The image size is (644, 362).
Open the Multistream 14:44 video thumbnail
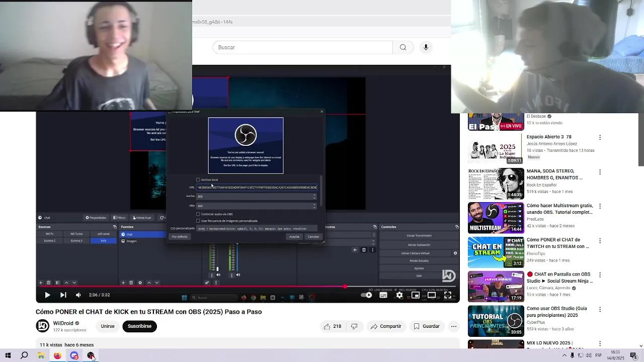[x=496, y=218]
